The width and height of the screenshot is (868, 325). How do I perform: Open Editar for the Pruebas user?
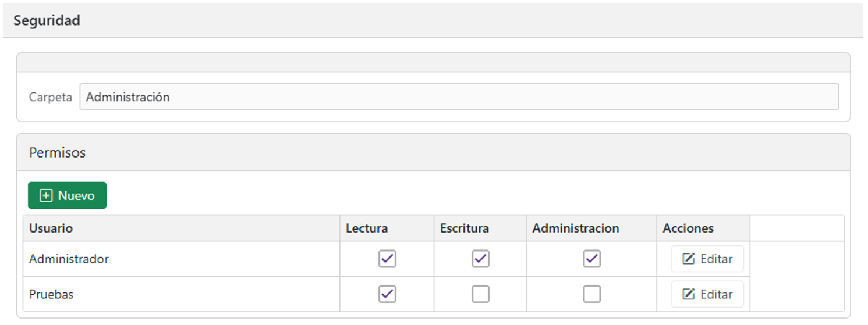tap(707, 294)
